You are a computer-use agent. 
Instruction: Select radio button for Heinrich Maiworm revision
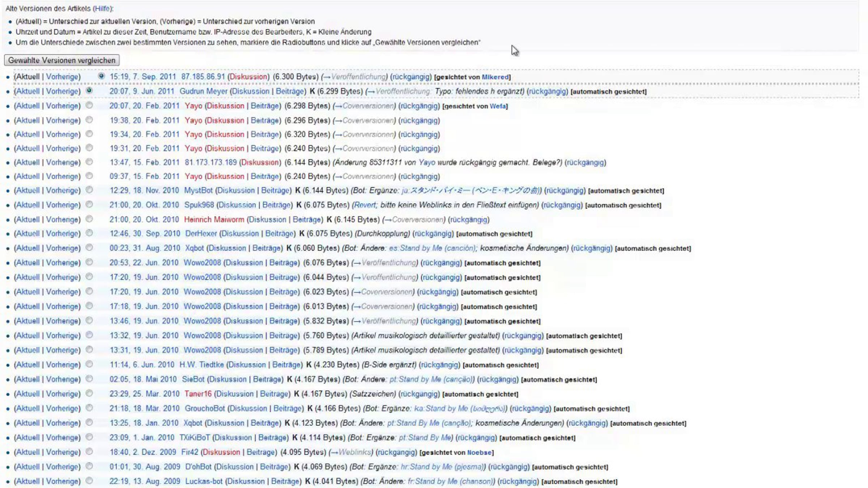(x=89, y=219)
